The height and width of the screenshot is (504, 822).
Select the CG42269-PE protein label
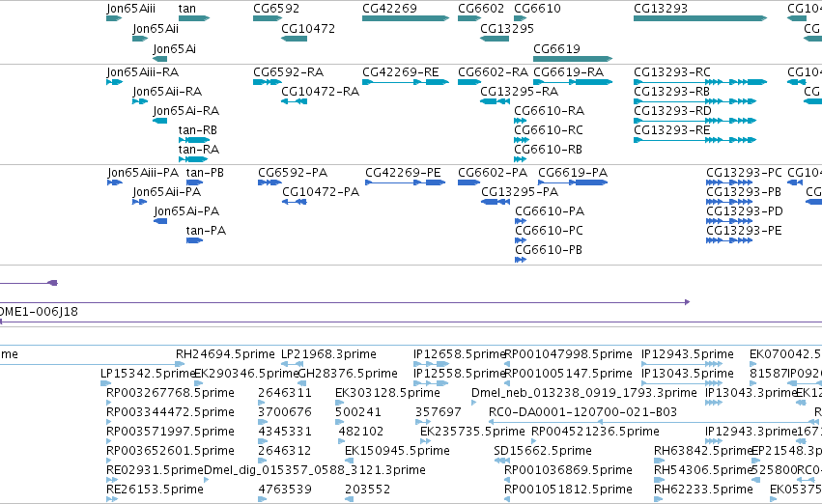tap(403, 173)
